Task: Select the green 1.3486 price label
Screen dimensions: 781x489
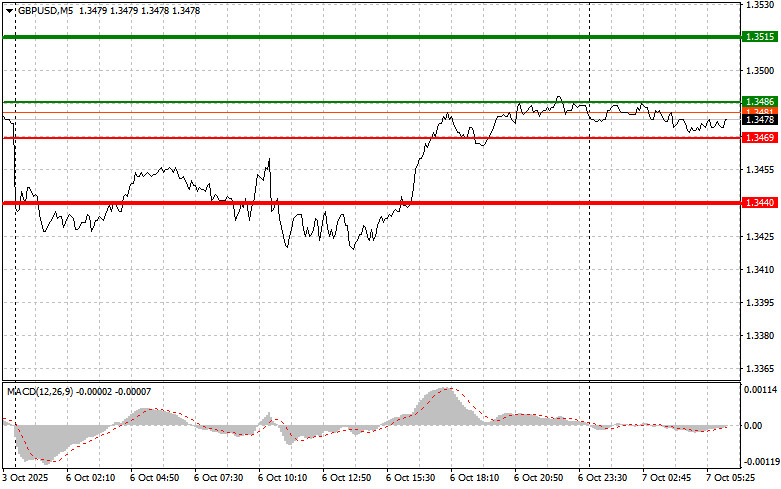Action: click(759, 102)
